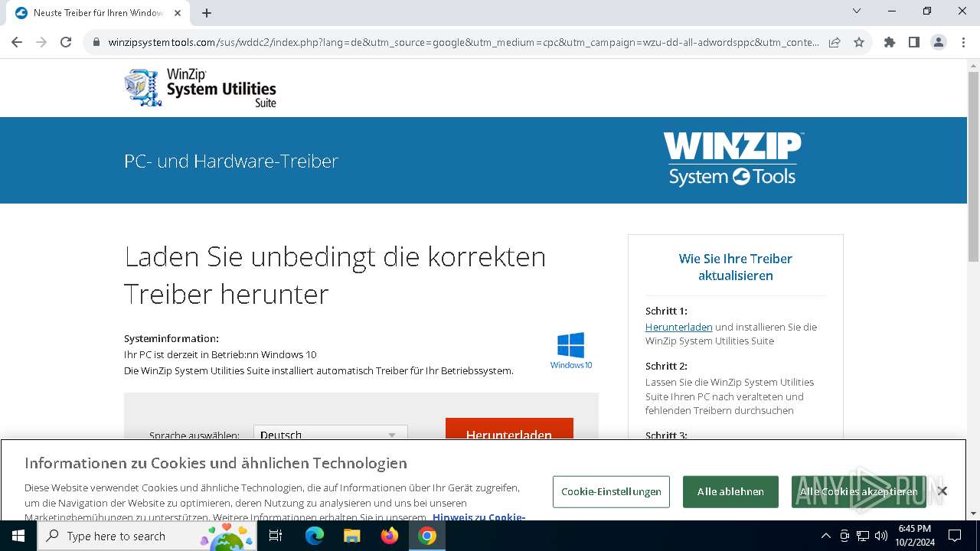Click Alle ablehnen to reject cookies
980x551 pixels.
tap(730, 491)
